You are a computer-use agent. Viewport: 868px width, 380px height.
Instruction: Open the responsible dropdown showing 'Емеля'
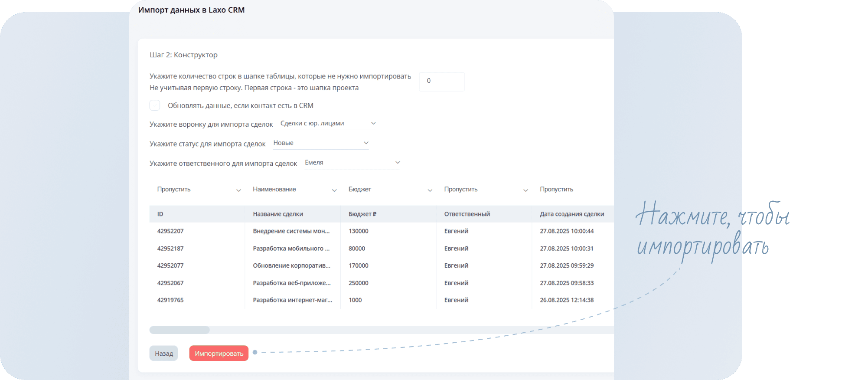coord(352,163)
